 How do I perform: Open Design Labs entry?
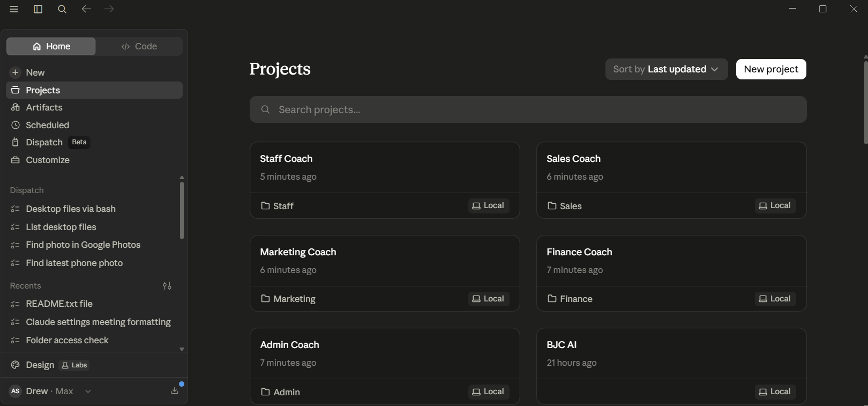pyautogui.click(x=94, y=365)
